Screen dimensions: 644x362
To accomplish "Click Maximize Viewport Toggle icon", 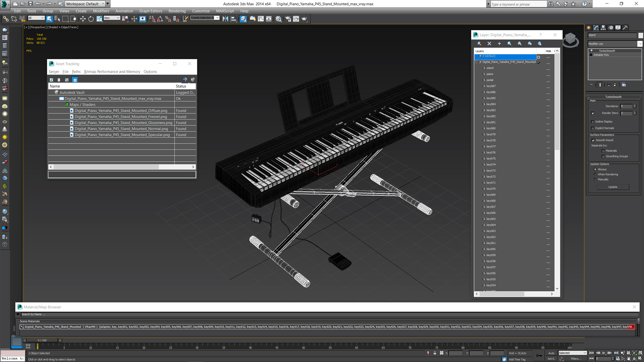I will 640,358.
